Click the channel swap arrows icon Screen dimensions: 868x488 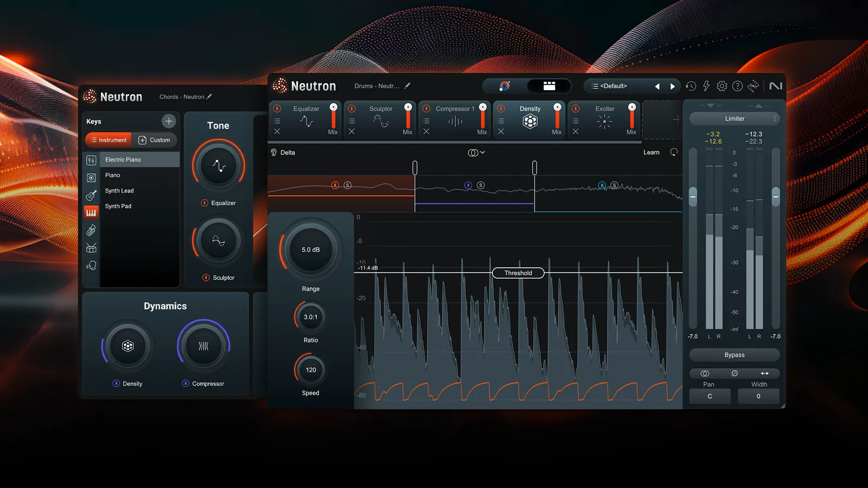pos(764,374)
